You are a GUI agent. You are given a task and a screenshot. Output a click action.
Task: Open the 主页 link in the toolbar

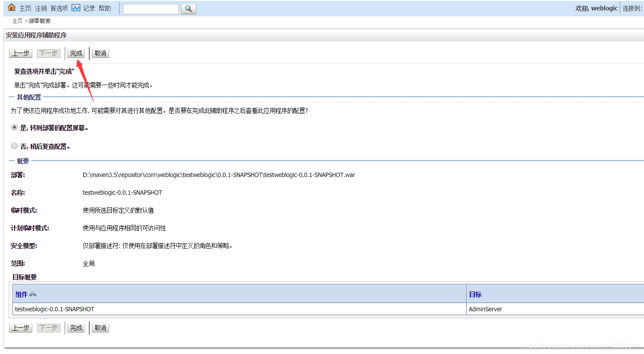tap(25, 8)
